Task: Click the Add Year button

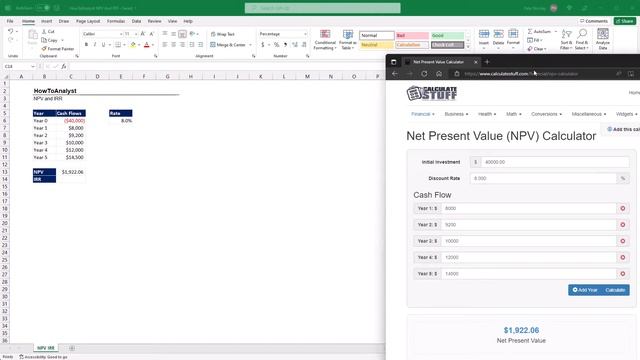Action: pyautogui.click(x=585, y=290)
